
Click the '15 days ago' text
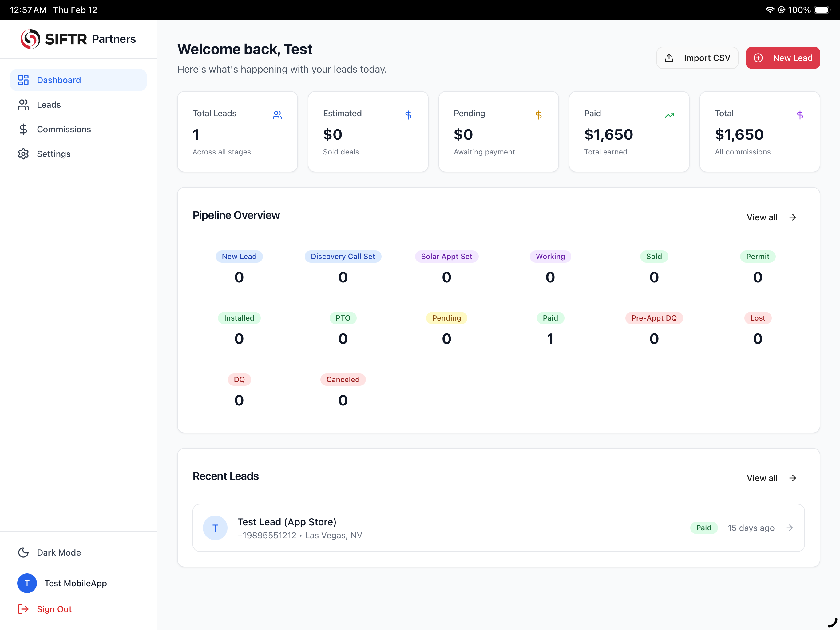click(751, 528)
